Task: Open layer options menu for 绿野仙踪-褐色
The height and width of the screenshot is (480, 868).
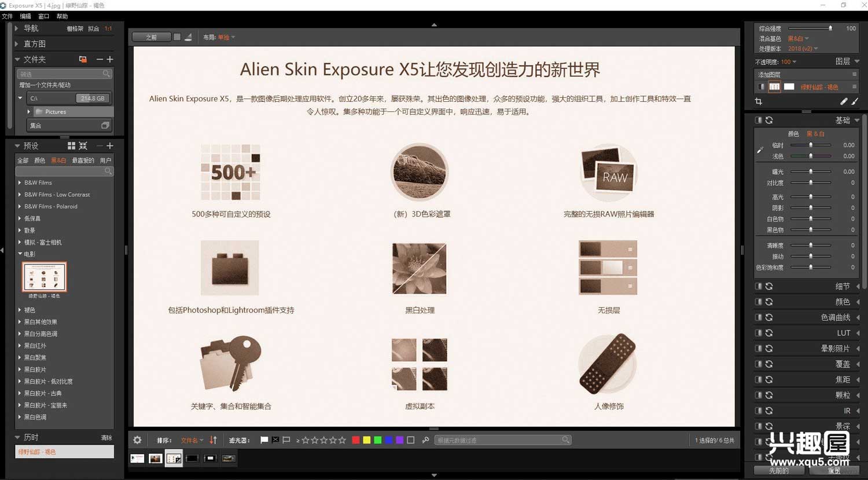Action: [x=854, y=87]
